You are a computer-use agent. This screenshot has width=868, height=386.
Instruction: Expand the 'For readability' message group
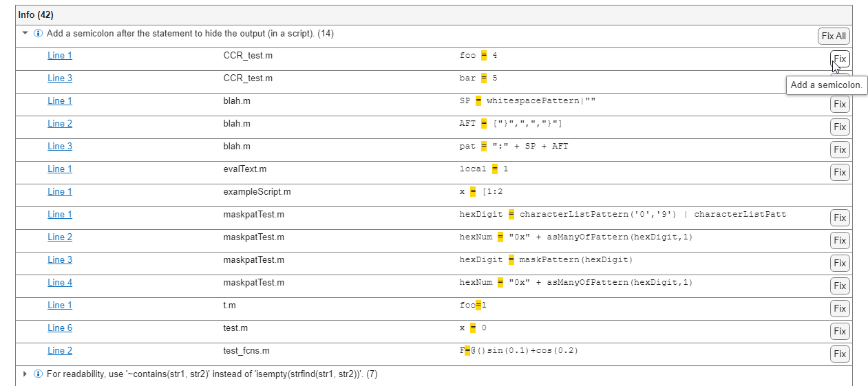25,374
